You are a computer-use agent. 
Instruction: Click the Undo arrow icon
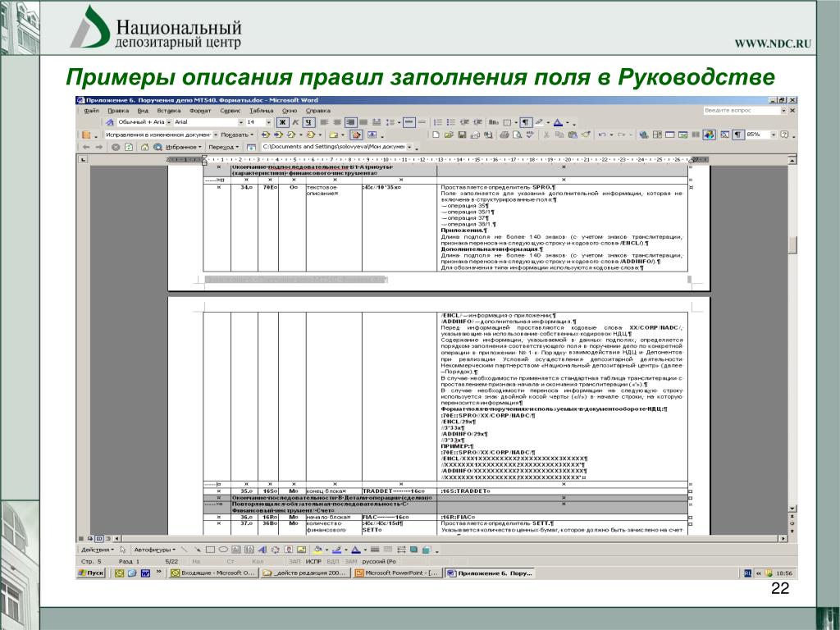click(x=601, y=135)
